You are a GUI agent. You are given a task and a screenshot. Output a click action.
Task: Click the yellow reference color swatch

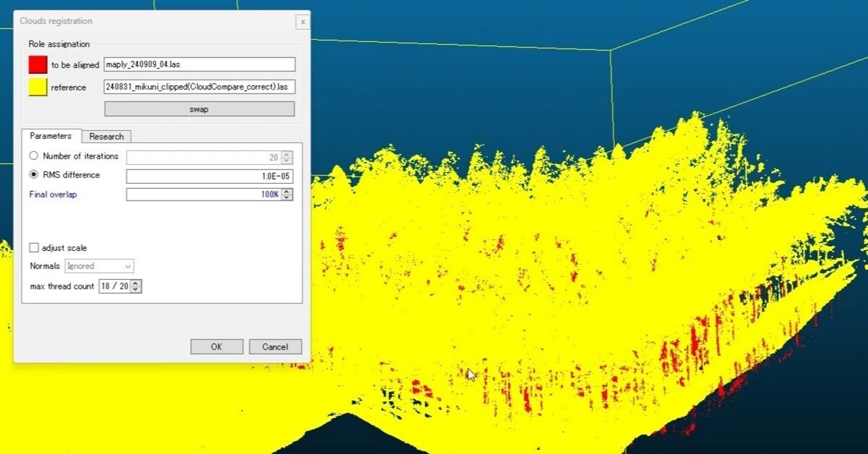(37, 87)
